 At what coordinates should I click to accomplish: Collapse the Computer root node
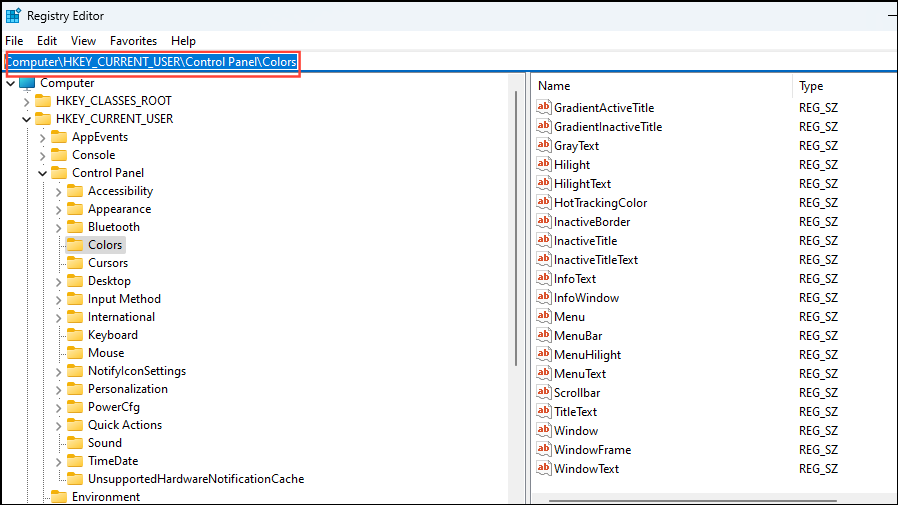(11, 84)
